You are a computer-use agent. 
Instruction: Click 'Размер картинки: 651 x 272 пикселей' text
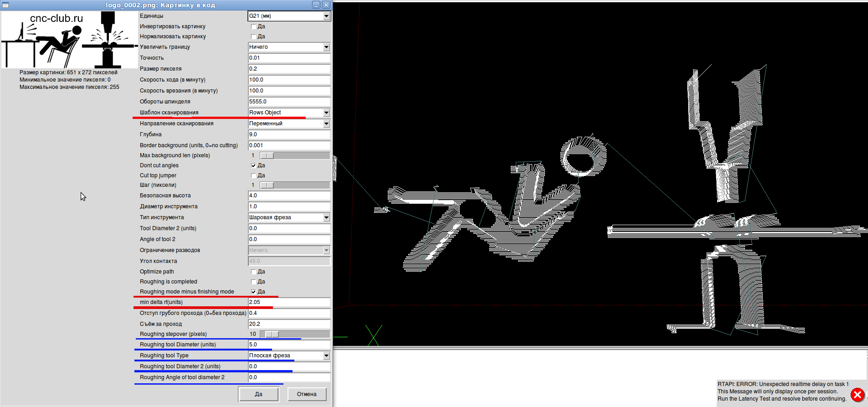coord(68,72)
